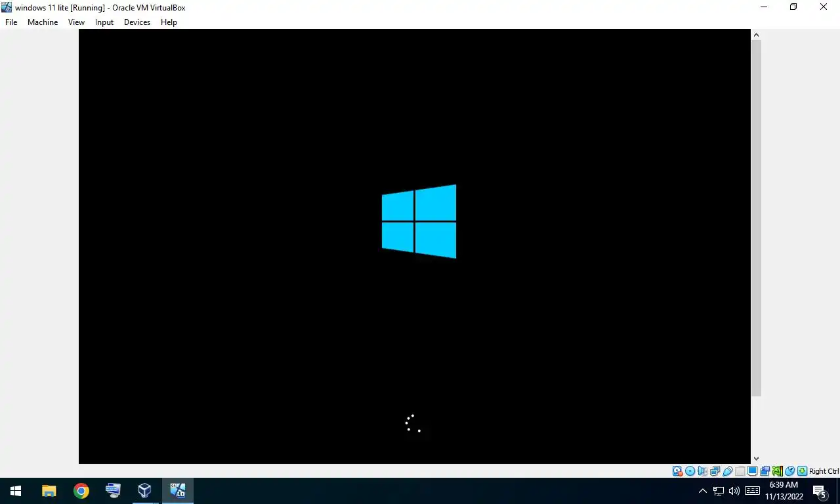Click the optical drive status icon
The width and height of the screenshot is (840, 504).
[690, 471]
